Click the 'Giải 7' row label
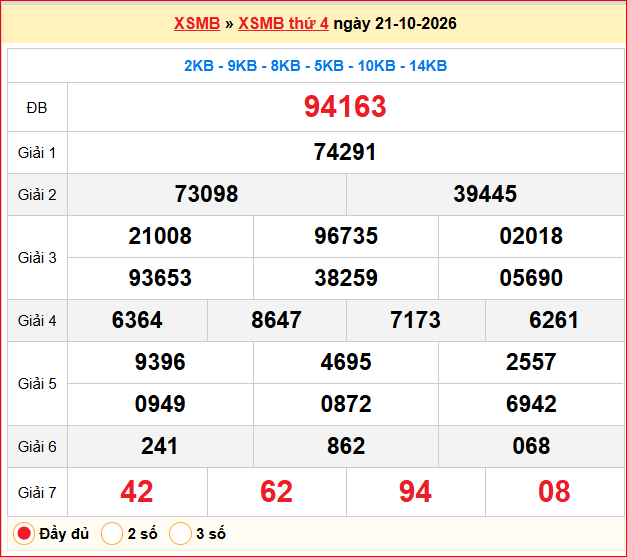627x557 pixels. click(x=37, y=493)
